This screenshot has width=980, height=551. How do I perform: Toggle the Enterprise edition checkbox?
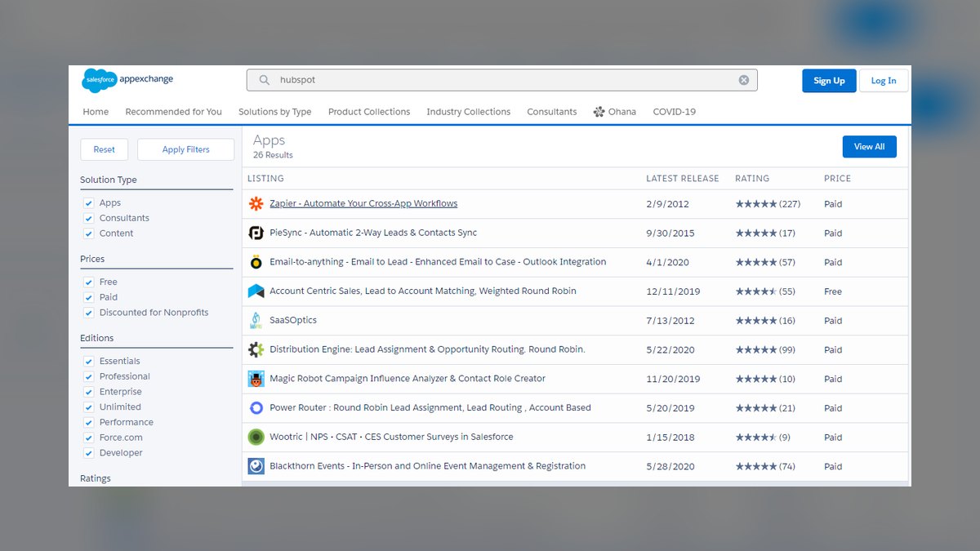[89, 392]
